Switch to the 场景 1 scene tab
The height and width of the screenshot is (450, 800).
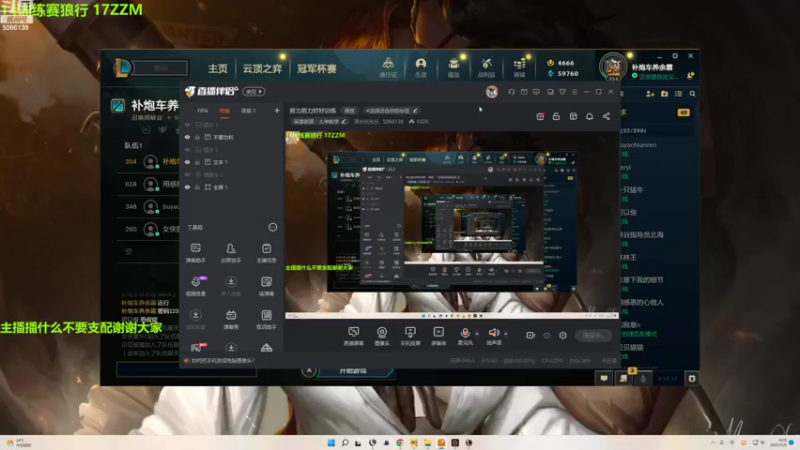click(248, 111)
